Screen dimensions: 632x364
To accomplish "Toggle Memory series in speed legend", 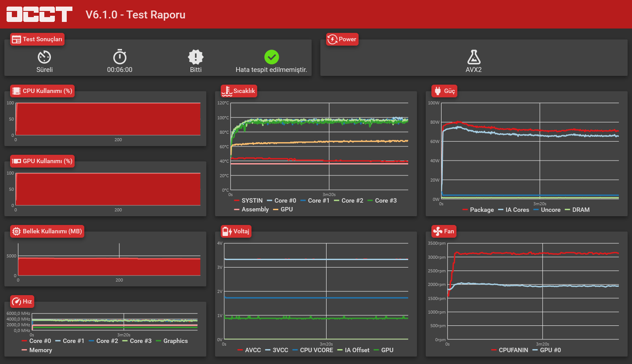I will [37, 350].
